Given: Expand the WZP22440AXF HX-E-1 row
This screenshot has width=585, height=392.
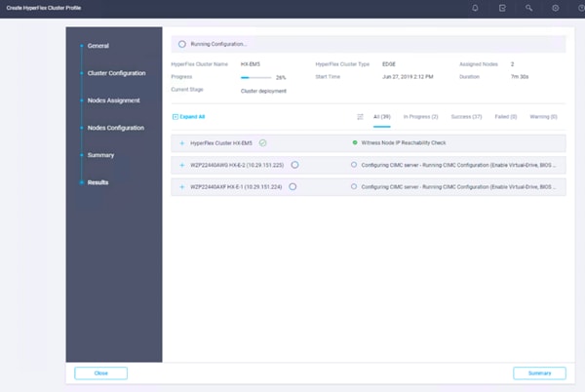Looking at the screenshot, I should [x=182, y=187].
